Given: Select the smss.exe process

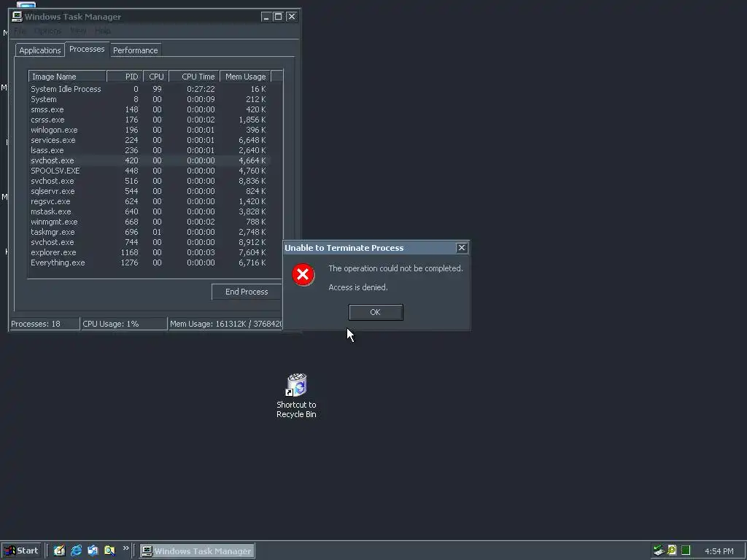Looking at the screenshot, I should point(150,109).
